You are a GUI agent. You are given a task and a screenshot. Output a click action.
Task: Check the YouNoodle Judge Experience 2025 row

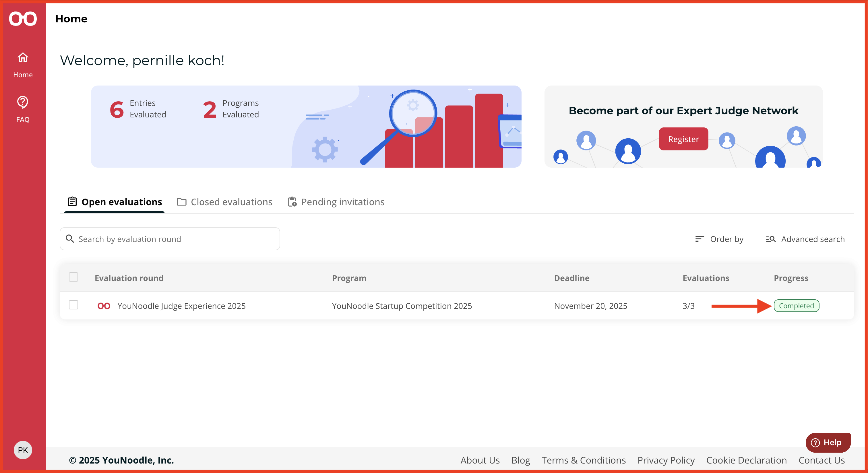73,305
